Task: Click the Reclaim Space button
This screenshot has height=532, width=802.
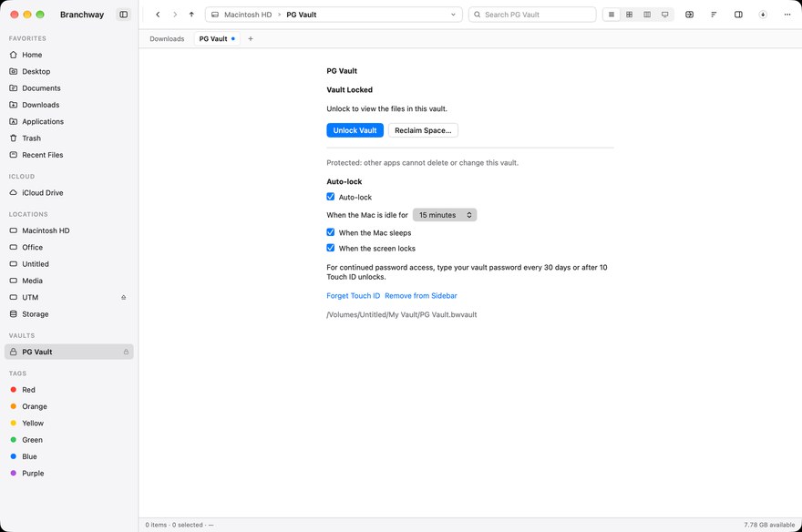Action: (x=423, y=130)
